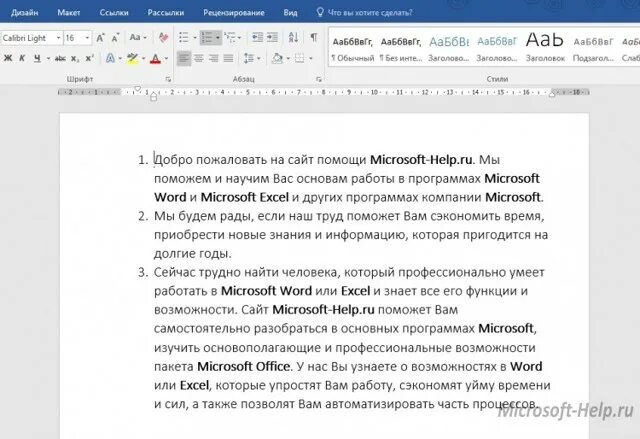Image resolution: width=640 pixels, height=439 pixels.
Task: Increase paragraph indent
Action: click(272, 38)
